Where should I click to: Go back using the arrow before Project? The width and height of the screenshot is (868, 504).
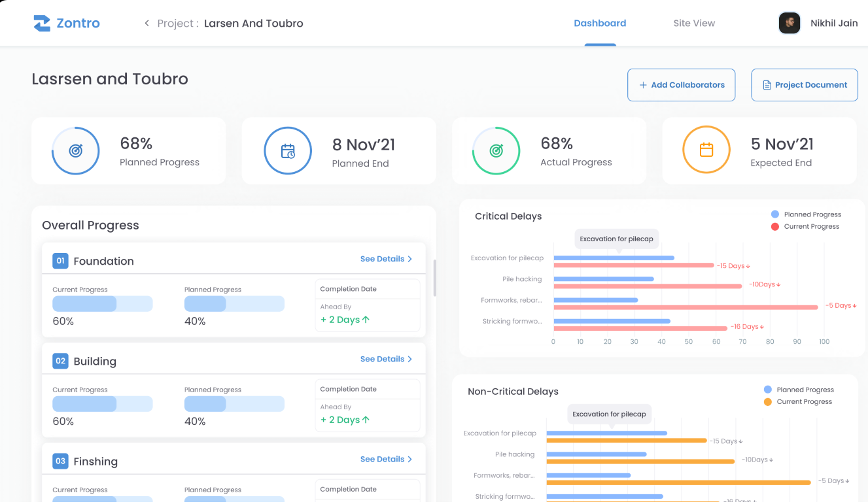(147, 24)
